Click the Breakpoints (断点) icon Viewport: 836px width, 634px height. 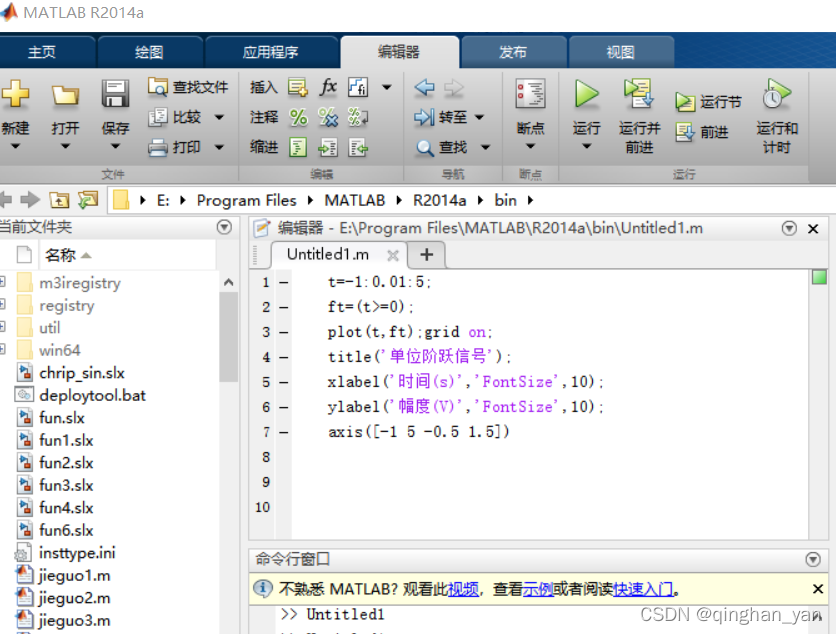530,94
